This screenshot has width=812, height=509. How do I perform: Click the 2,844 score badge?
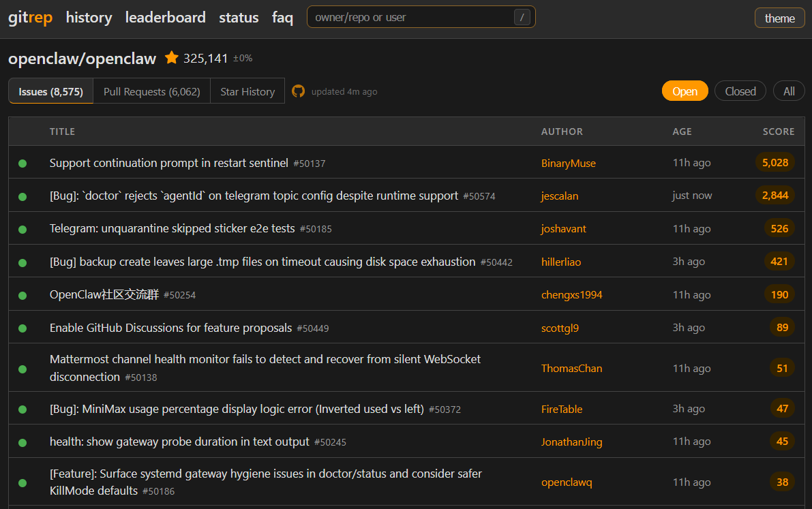[775, 195]
